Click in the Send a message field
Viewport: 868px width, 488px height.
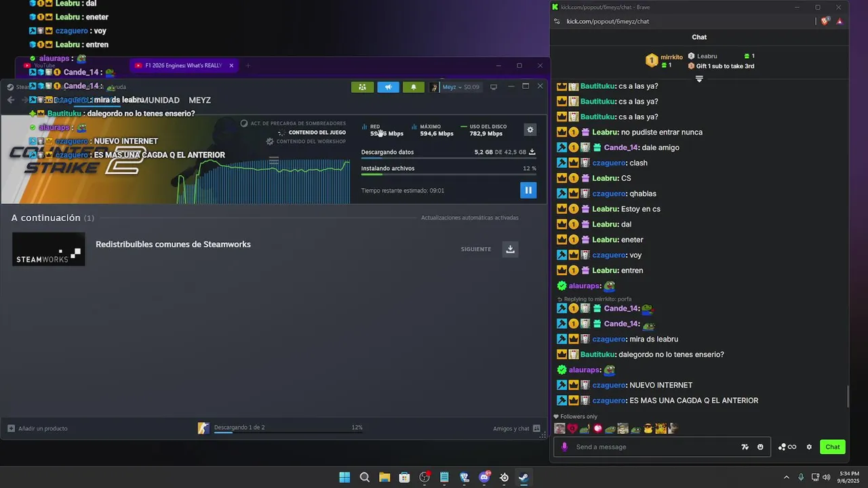point(654,447)
